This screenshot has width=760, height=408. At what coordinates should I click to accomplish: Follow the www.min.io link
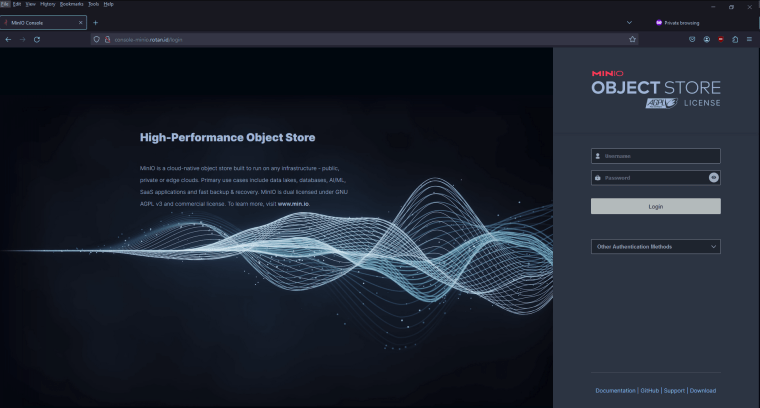click(293, 204)
